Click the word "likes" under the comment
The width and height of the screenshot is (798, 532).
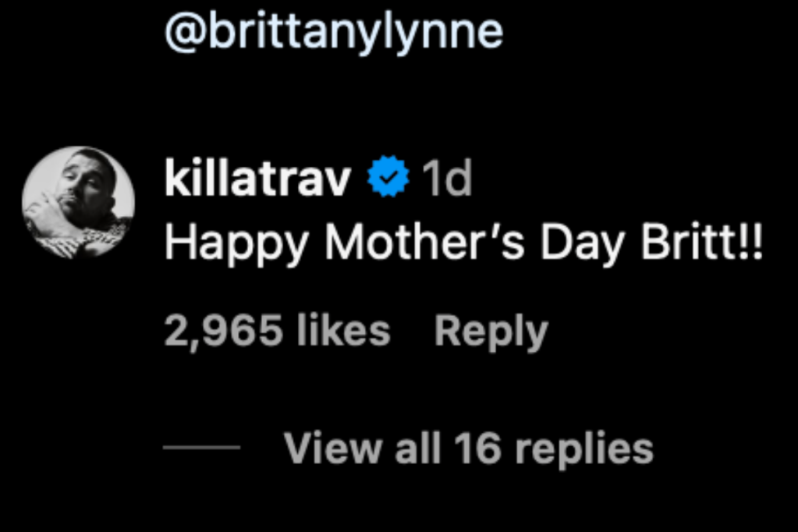pos(343,332)
